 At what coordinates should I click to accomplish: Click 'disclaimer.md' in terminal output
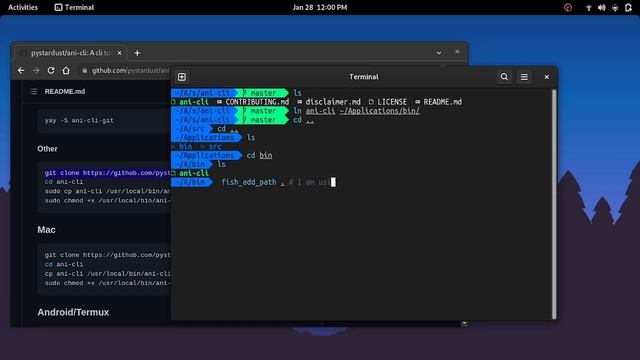[x=333, y=102]
